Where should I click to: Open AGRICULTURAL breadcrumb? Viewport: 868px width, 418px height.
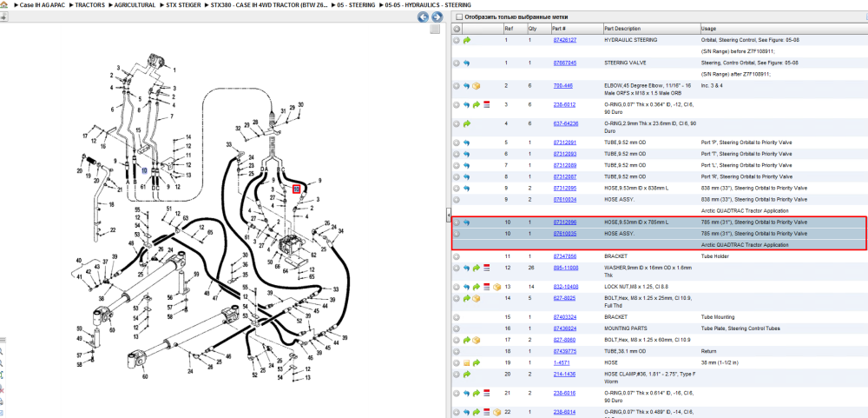point(135,5)
